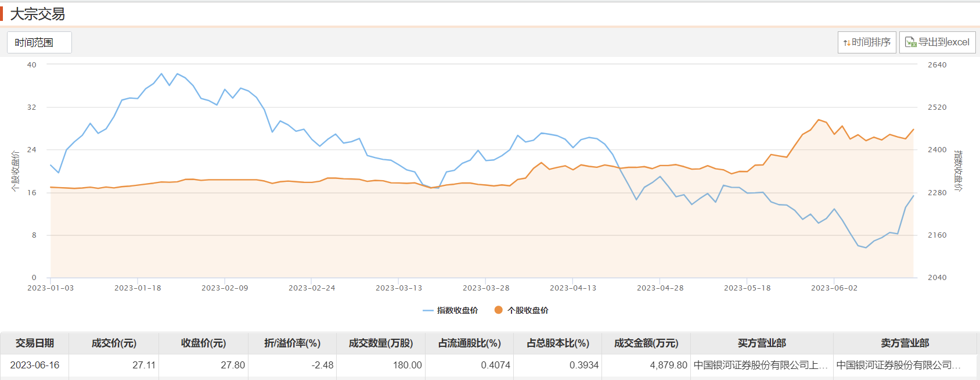Click the 2023-04-13 x-axis label

pyautogui.click(x=573, y=288)
